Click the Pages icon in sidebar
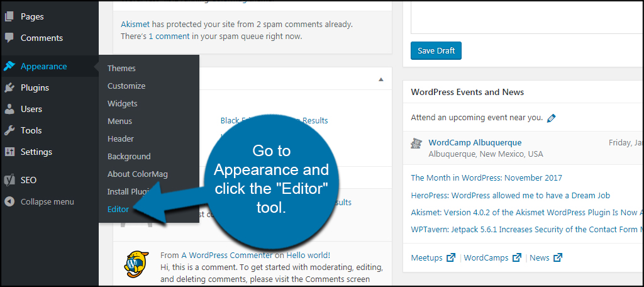 pyautogui.click(x=9, y=16)
